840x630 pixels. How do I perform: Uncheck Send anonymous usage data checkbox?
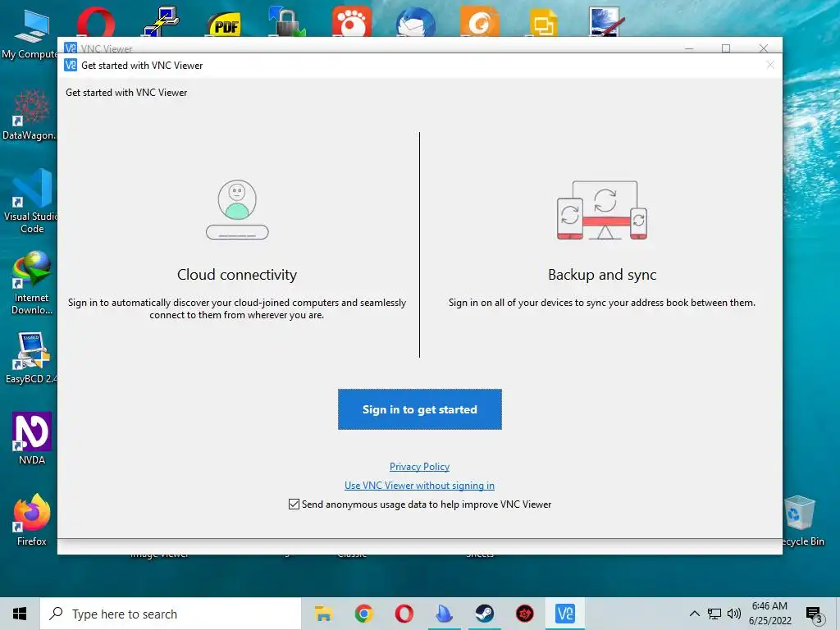(294, 504)
